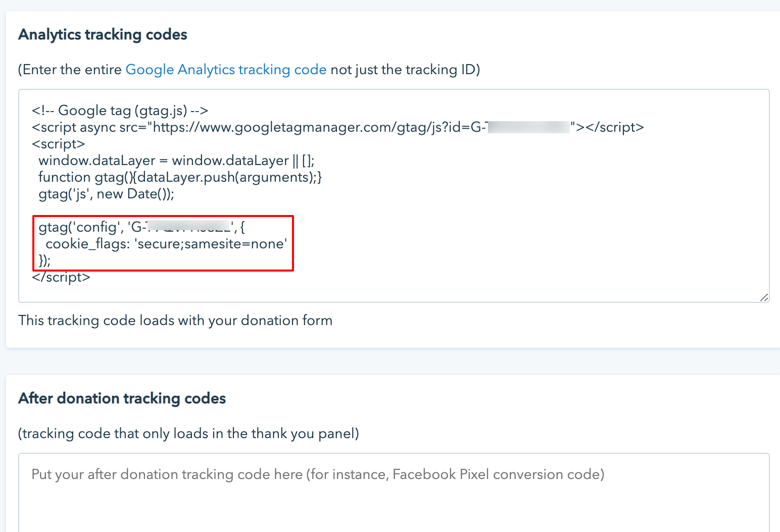Place cursor on the window.dataLayer line
Viewport: 780px width, 532px height.
pyautogui.click(x=176, y=161)
